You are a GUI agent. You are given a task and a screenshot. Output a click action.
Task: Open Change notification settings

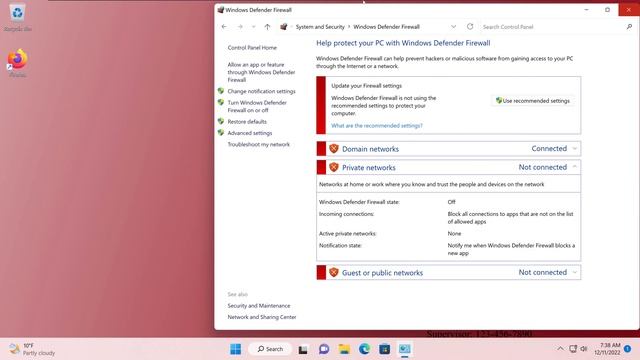coord(261,91)
